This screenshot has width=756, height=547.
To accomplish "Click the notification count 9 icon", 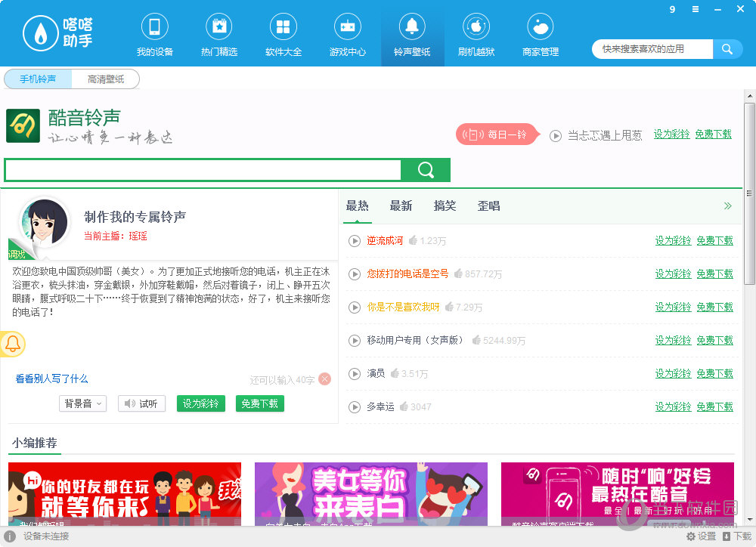I will [672, 9].
